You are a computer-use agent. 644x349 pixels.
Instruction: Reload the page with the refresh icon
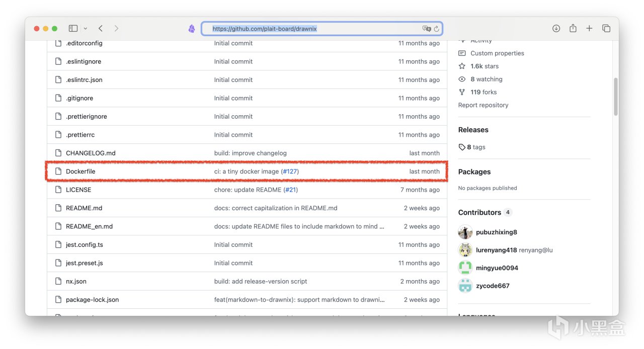(436, 29)
